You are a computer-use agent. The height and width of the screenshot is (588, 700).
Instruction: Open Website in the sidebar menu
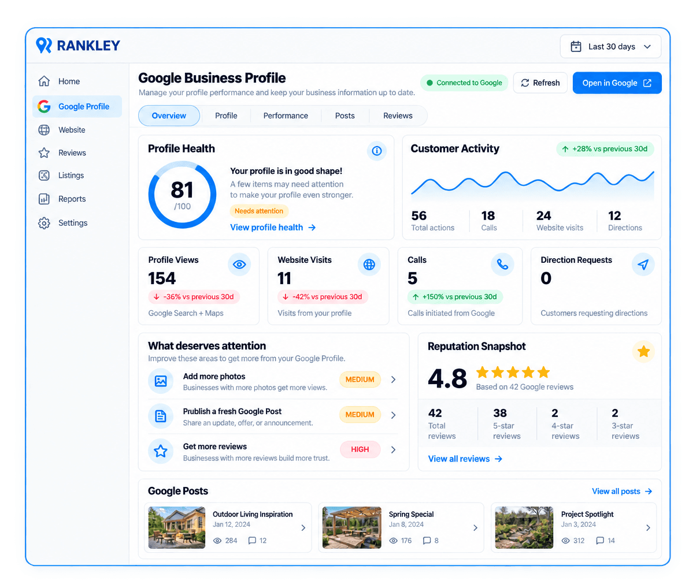click(77, 130)
